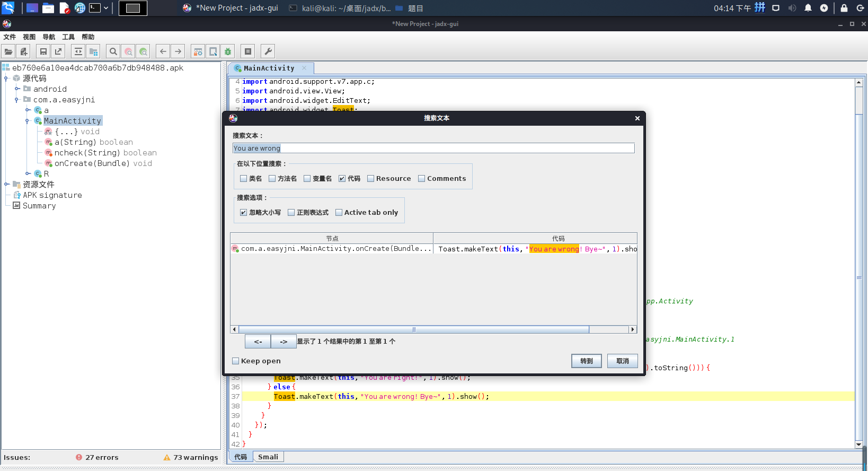This screenshot has height=471, width=868.
Task: Click the green bug debugger icon
Action: [228, 51]
